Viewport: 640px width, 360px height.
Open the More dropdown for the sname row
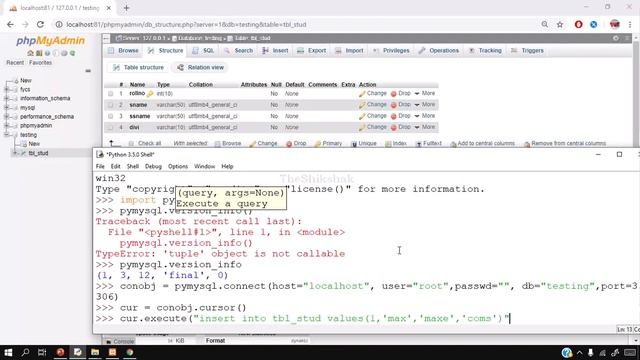coord(424,104)
